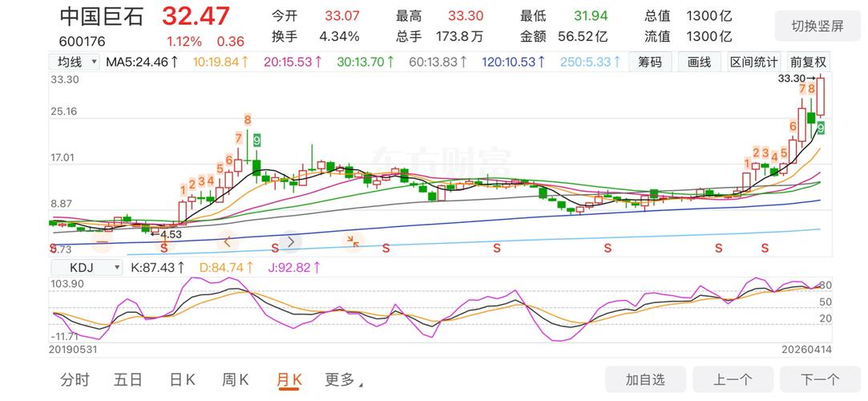Switch to the 日K tab
This screenshot has height=401, width=868.
pyautogui.click(x=182, y=380)
